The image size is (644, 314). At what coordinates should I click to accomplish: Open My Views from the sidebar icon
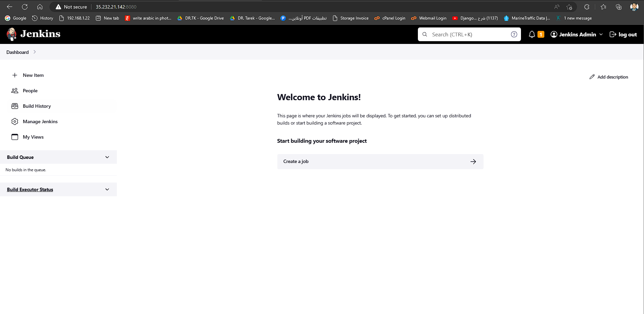(x=15, y=137)
